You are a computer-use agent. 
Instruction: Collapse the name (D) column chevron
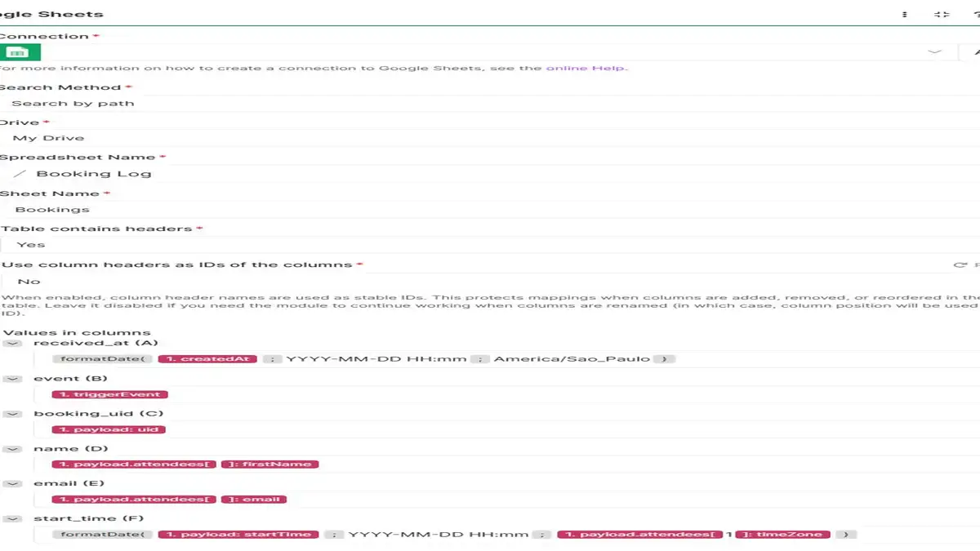point(11,449)
